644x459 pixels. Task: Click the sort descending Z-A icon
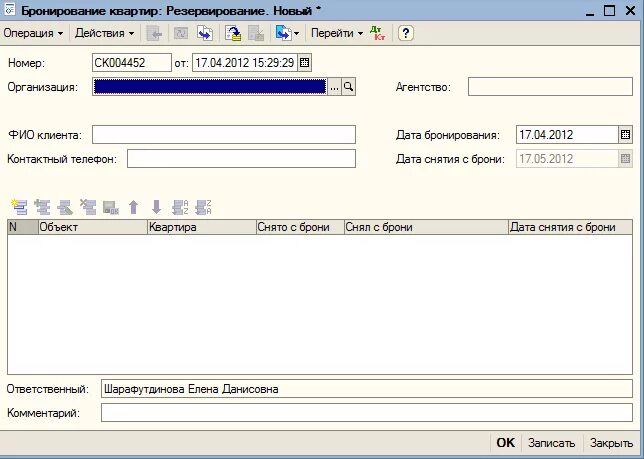pos(203,207)
